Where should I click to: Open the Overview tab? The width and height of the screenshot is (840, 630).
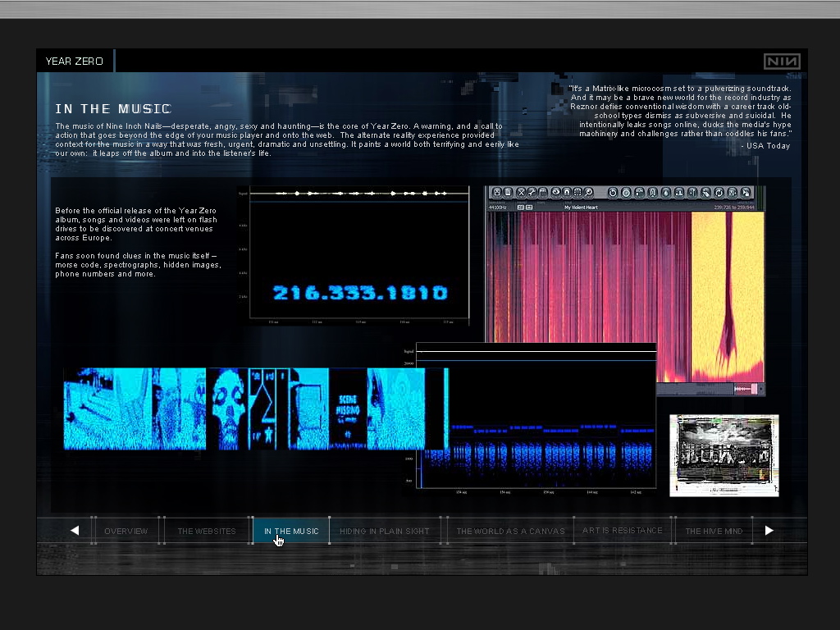click(x=126, y=531)
